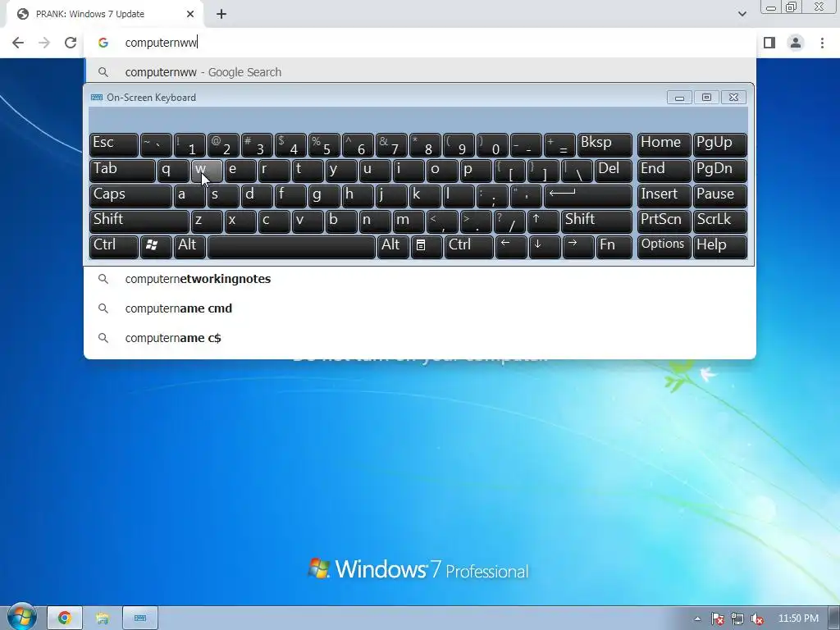Toggle the Fn key on the On-Screen Keyboard
Image resolution: width=840 pixels, height=630 pixels.
point(614,247)
